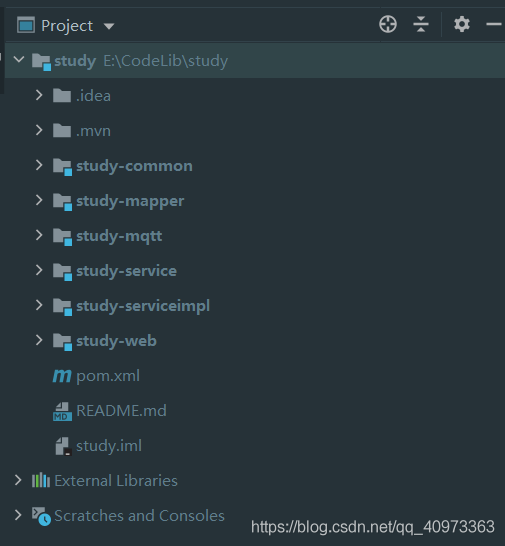Select the study-serviceimpl module
The width and height of the screenshot is (505, 546).
pyautogui.click(x=143, y=306)
